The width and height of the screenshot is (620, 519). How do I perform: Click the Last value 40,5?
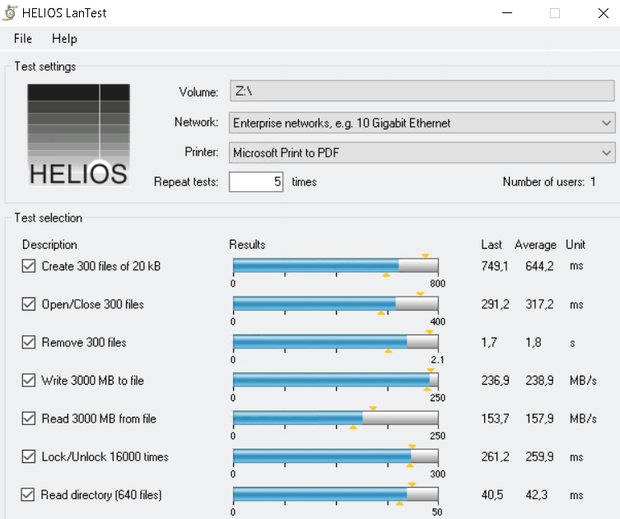492,495
